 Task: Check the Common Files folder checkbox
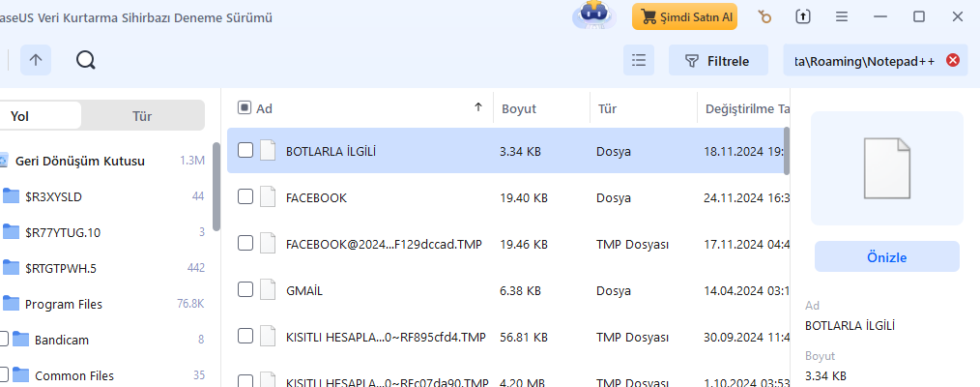[x=3, y=375]
